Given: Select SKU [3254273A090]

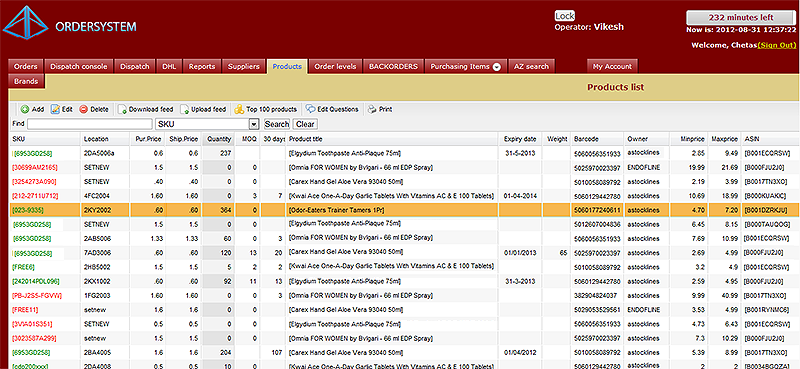Looking at the screenshot, I should click(x=34, y=182).
